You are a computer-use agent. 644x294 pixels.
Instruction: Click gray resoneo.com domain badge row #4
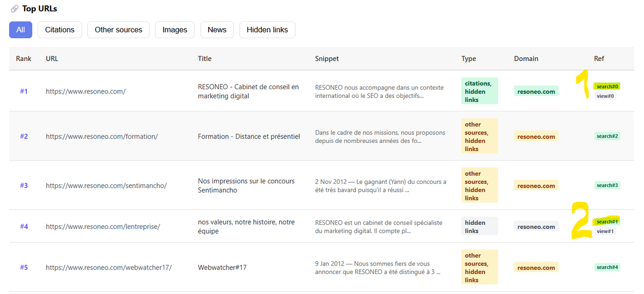click(x=536, y=227)
